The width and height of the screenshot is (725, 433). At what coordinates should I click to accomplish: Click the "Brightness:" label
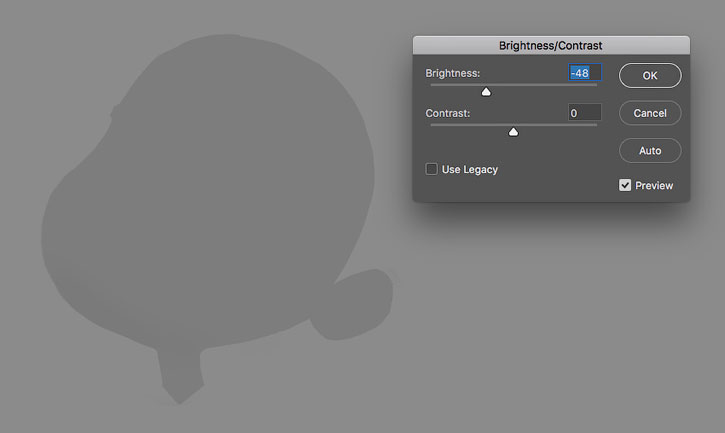[x=453, y=73]
